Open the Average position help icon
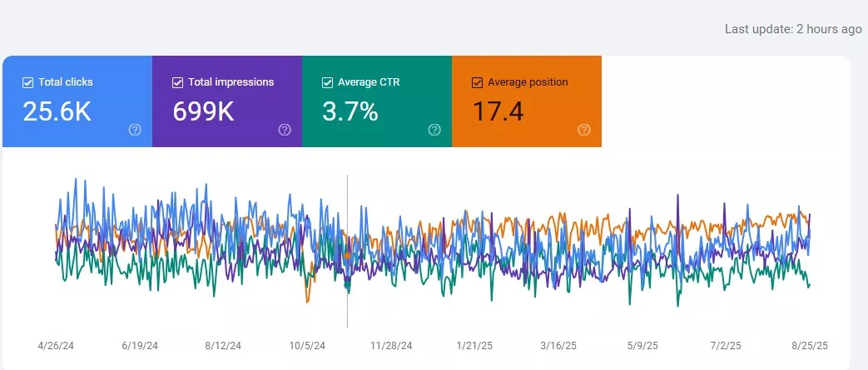This screenshot has width=868, height=370. (584, 130)
